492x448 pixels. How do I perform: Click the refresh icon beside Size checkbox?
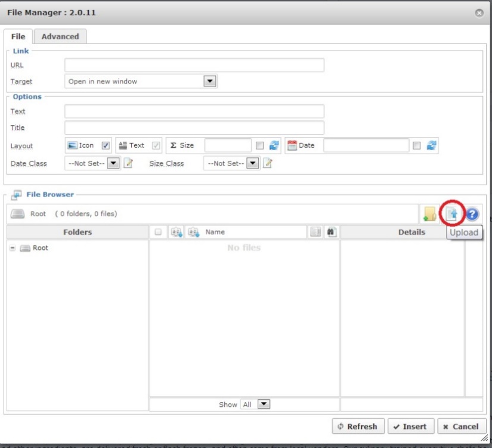click(274, 145)
